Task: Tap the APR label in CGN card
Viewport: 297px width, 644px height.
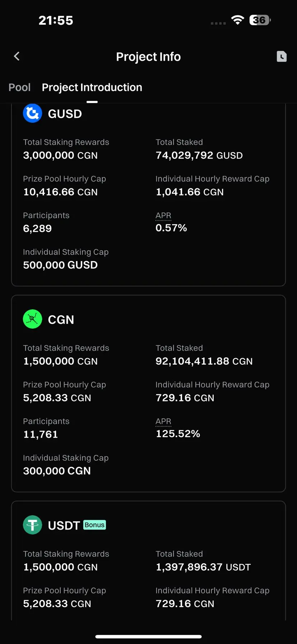Action: 163,422
